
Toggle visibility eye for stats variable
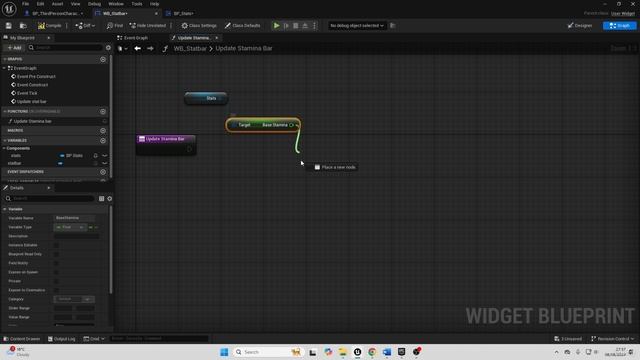105,156
